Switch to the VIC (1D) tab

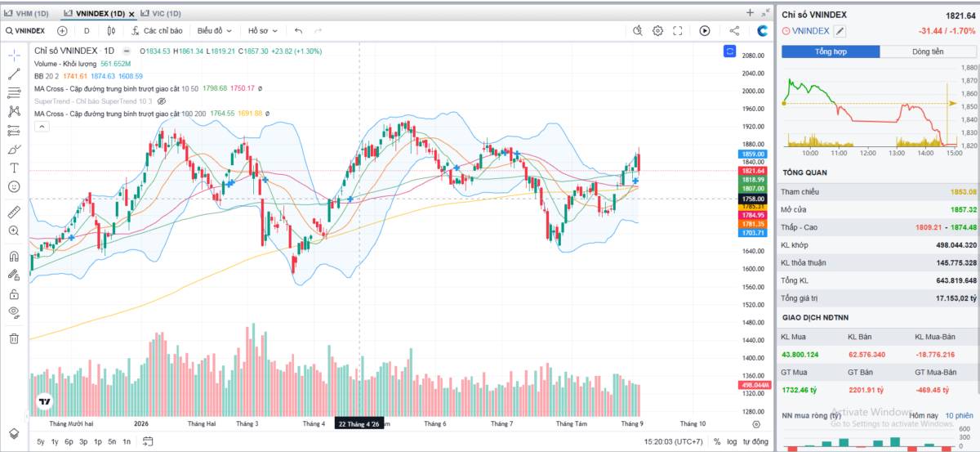[159, 14]
